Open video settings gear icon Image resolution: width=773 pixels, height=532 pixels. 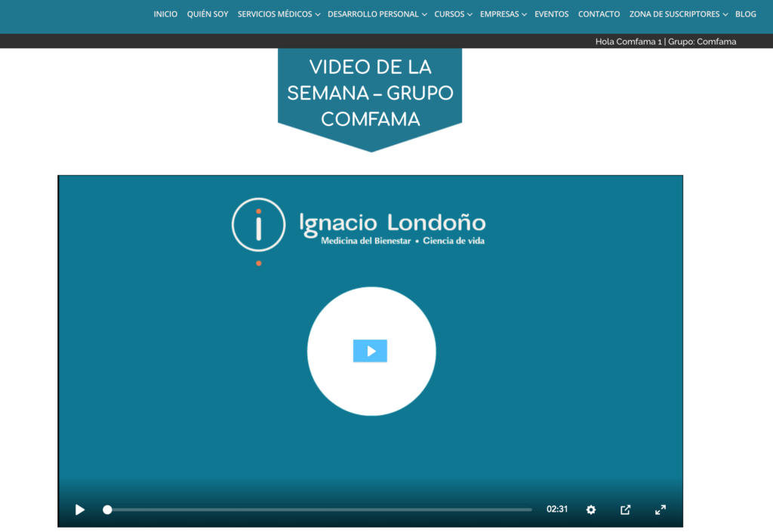click(591, 510)
